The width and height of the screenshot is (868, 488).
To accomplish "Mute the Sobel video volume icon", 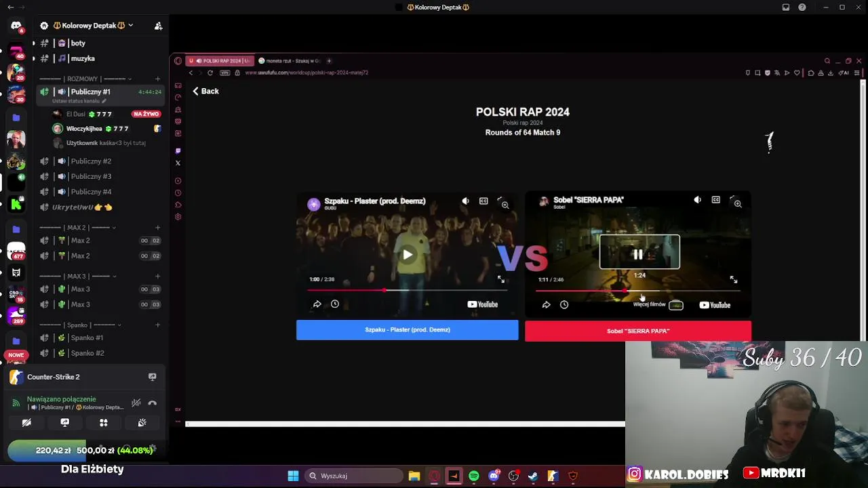I will [x=697, y=200].
